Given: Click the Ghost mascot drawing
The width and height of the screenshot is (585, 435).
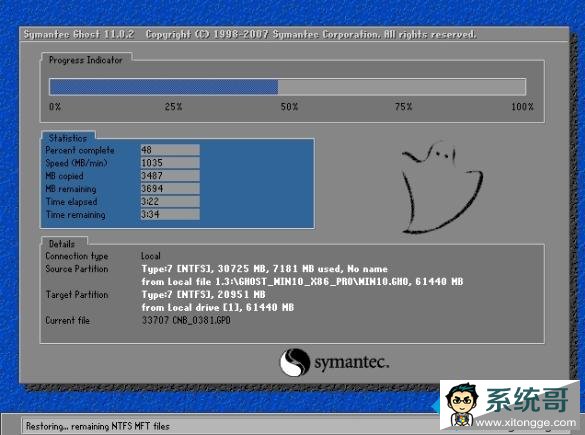Looking at the screenshot, I should (441, 187).
